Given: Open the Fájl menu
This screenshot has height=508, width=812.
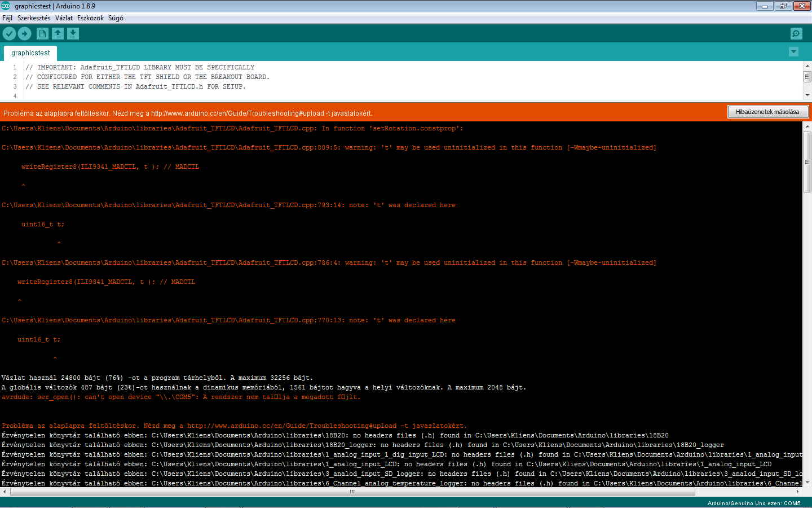Looking at the screenshot, I should (x=7, y=18).
